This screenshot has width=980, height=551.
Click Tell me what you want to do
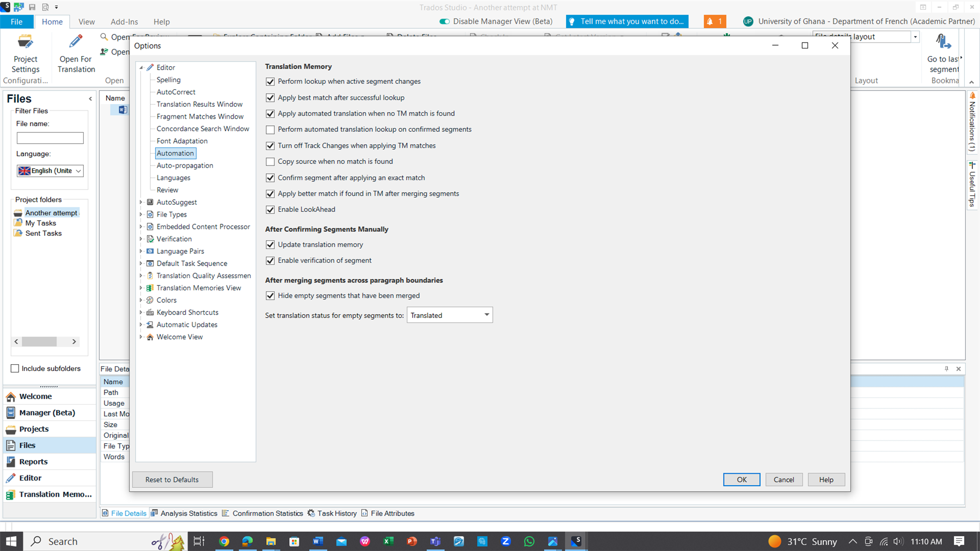tap(627, 21)
